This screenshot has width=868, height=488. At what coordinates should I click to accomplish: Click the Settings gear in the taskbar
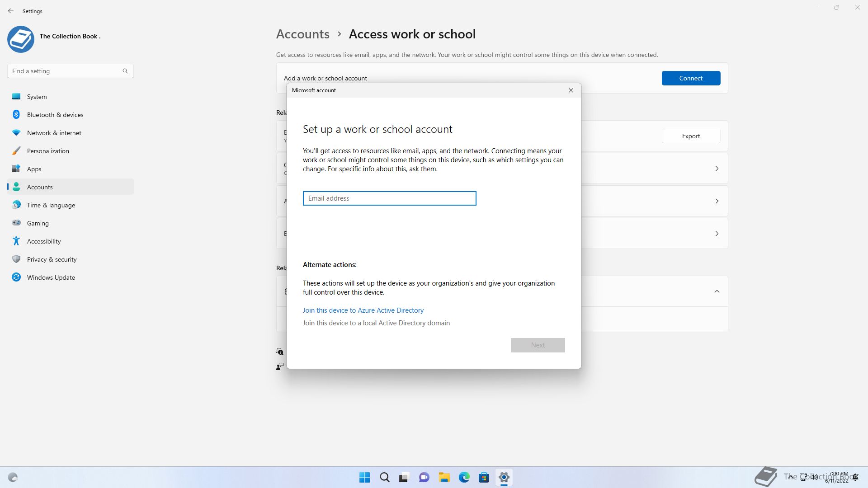tap(504, 478)
